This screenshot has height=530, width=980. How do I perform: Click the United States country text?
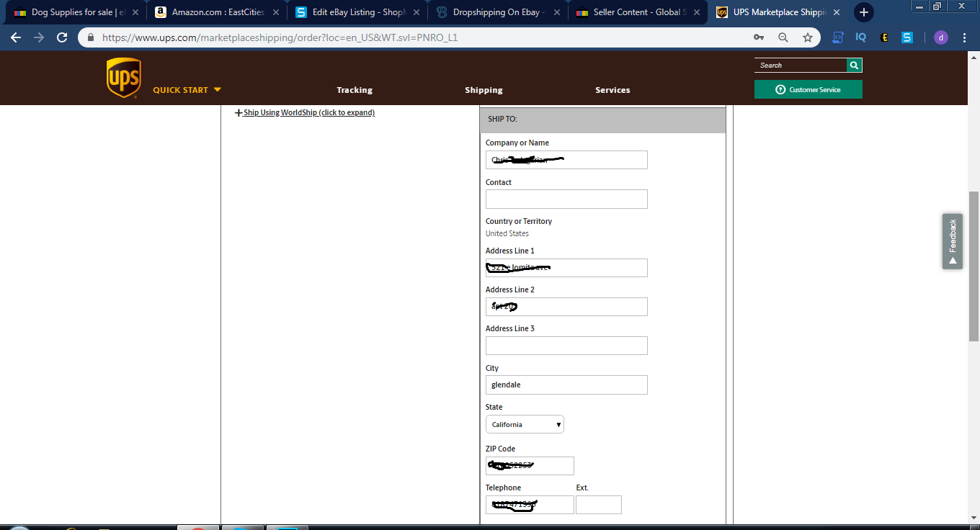(x=507, y=233)
